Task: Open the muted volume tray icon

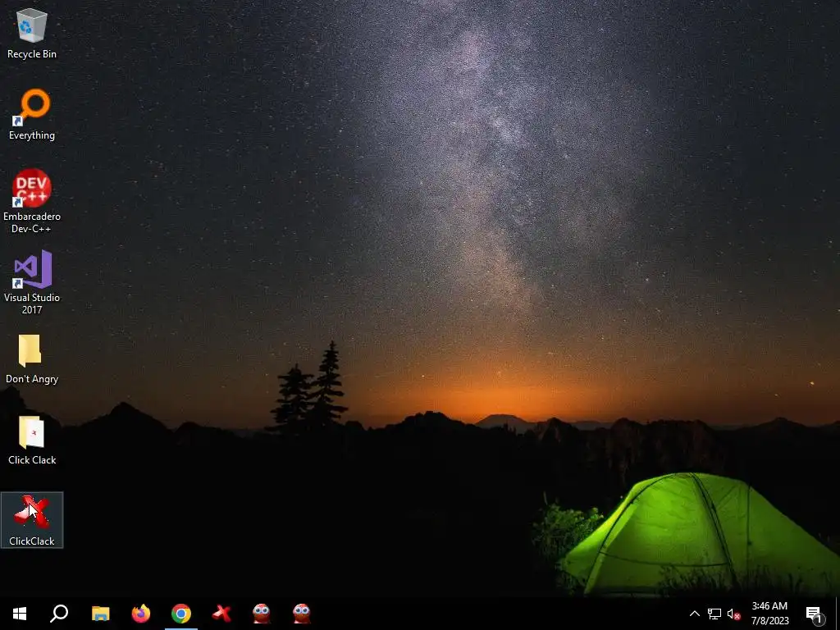Action: (733, 614)
